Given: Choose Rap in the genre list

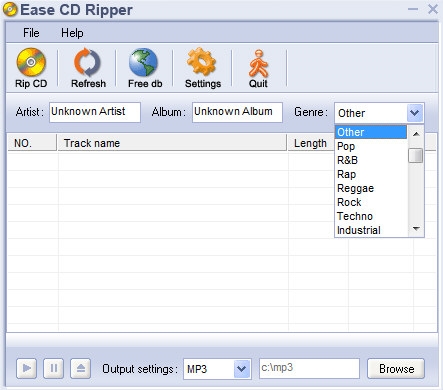Looking at the screenshot, I should [371, 174].
